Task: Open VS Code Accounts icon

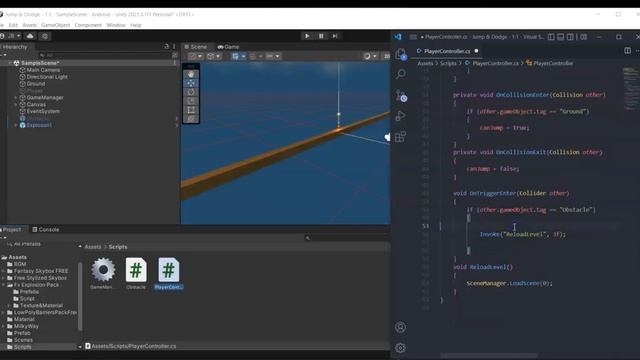Action: [x=400, y=327]
